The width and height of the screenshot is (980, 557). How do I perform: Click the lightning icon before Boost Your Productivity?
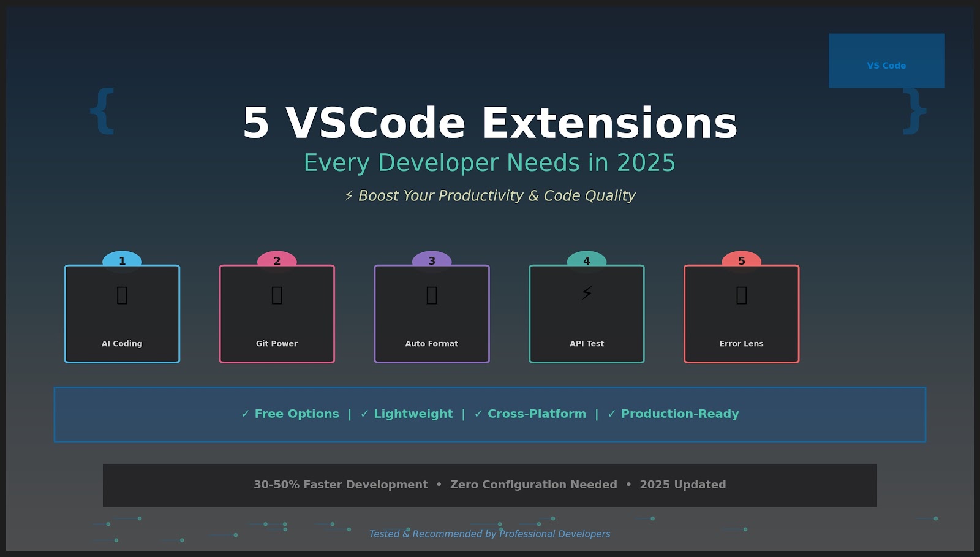point(348,195)
